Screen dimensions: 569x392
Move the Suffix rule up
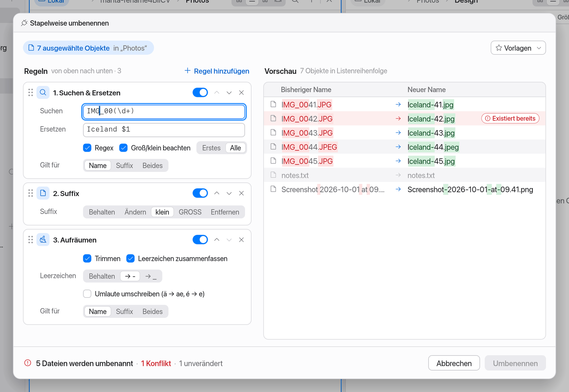217,193
